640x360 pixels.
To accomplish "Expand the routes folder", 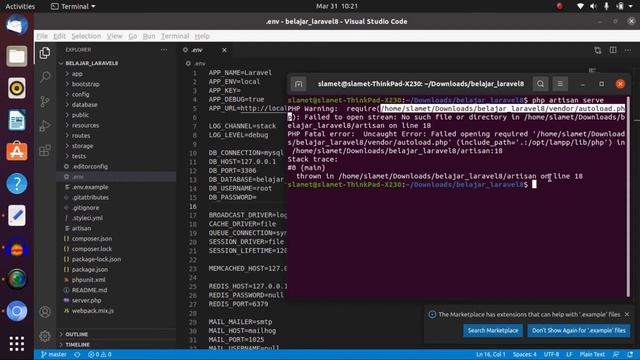I will 81,136.
